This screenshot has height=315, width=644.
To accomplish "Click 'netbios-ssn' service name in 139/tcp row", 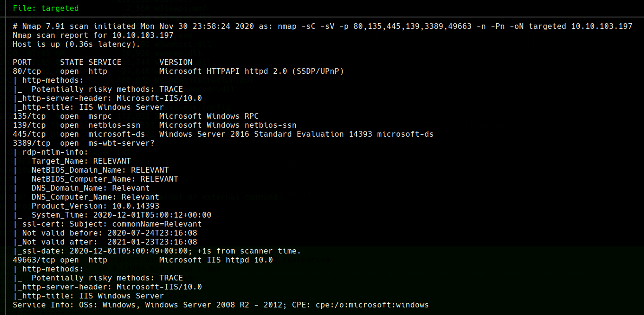I will 115,125.
